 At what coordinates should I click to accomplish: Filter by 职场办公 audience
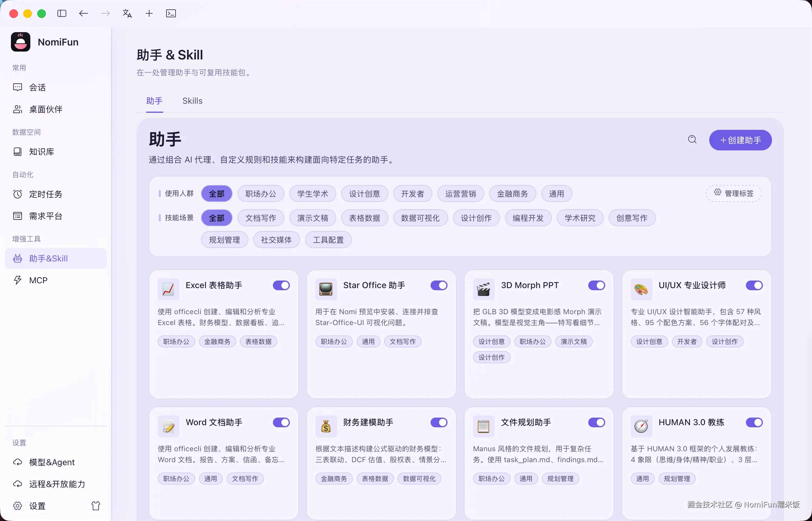pyautogui.click(x=261, y=194)
